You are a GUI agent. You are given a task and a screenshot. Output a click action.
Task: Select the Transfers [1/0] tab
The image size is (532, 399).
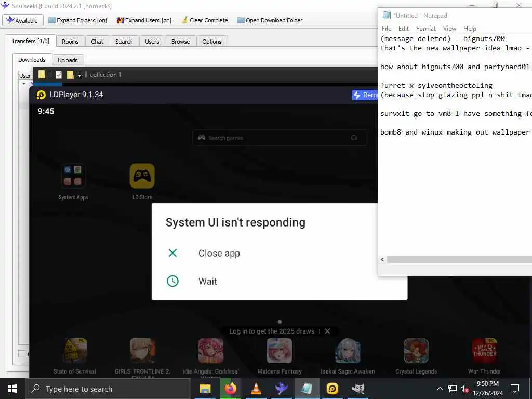click(x=30, y=41)
